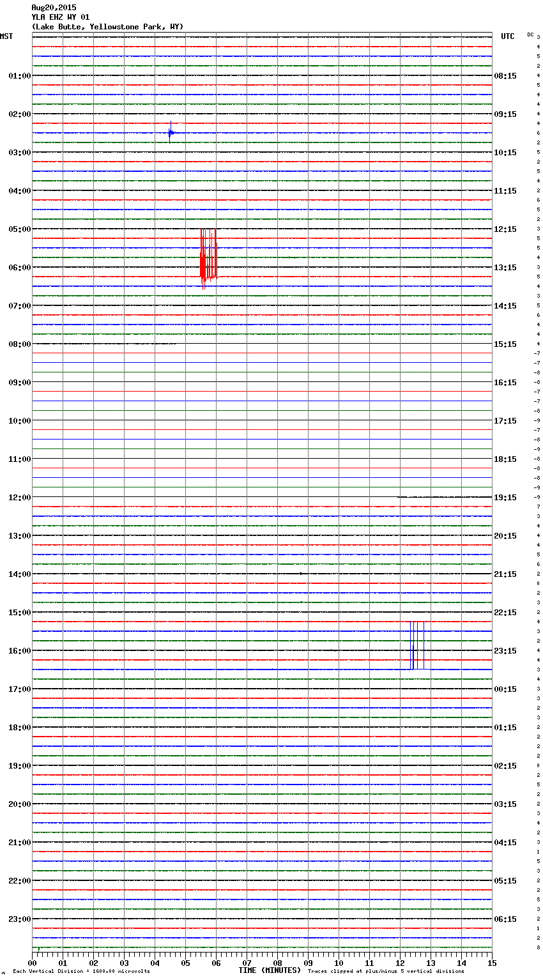This screenshot has height=980, width=543.
Task: Select the 16:00 MST time label
Action: pyautogui.click(x=20, y=651)
